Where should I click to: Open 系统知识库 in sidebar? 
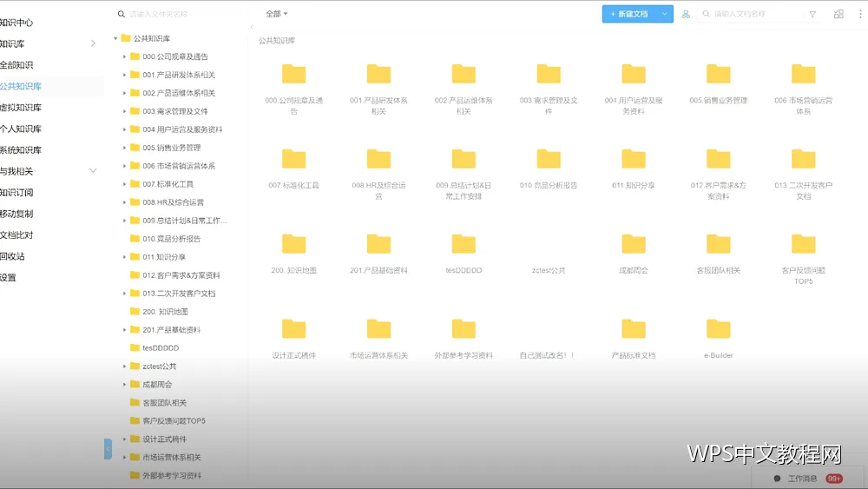coord(21,149)
